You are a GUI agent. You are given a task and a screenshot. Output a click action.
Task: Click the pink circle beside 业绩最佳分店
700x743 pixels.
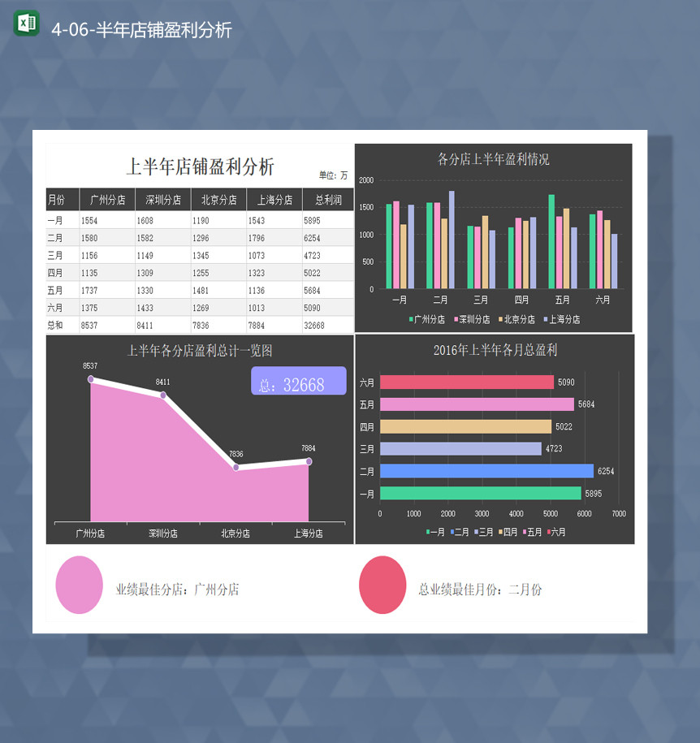tap(77, 585)
